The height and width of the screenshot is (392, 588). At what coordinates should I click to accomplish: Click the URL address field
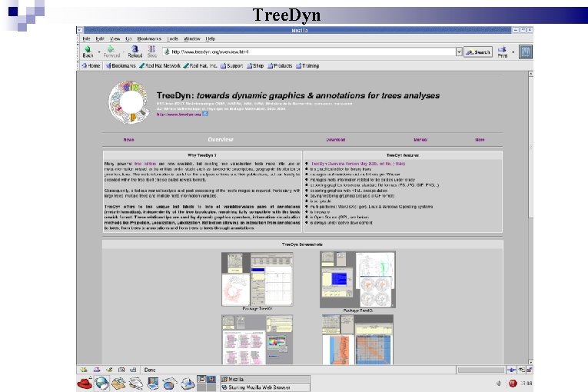coord(310,51)
